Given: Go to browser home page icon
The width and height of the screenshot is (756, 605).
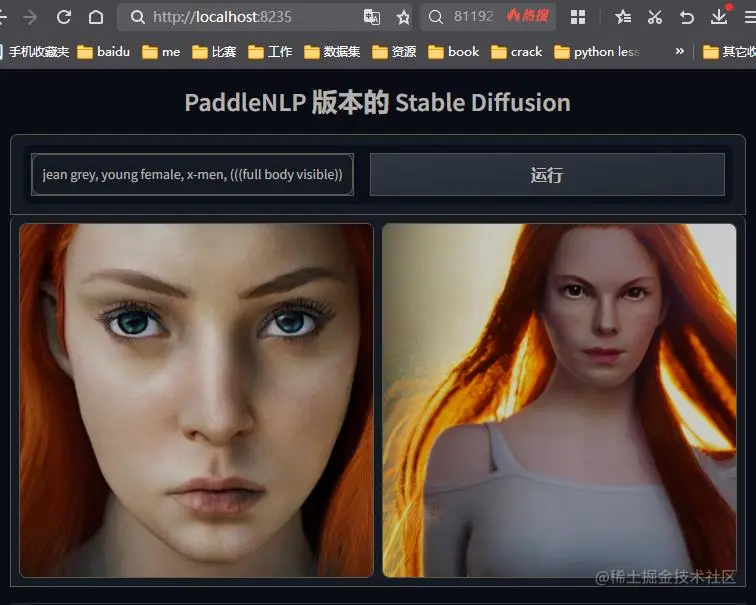Looking at the screenshot, I should coord(96,17).
